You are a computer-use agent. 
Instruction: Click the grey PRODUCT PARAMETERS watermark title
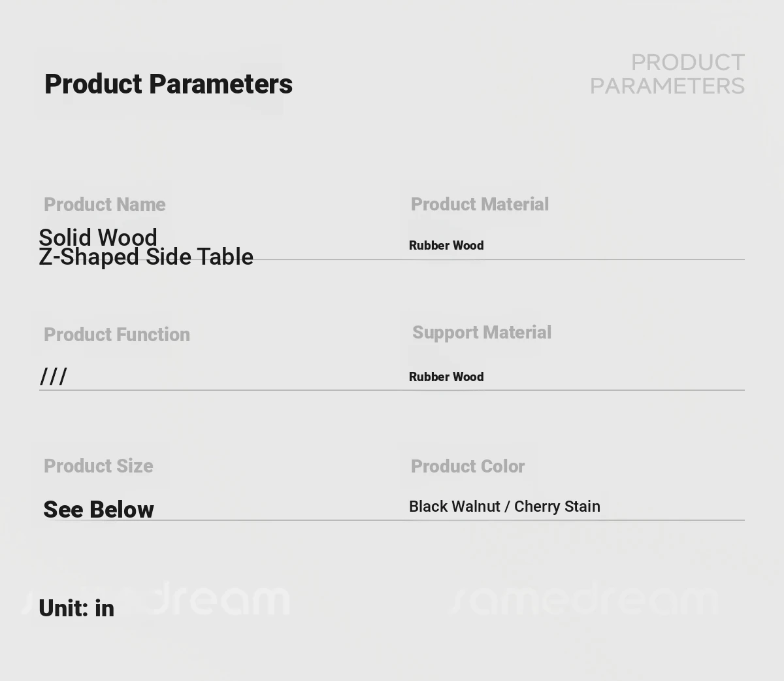tap(667, 74)
